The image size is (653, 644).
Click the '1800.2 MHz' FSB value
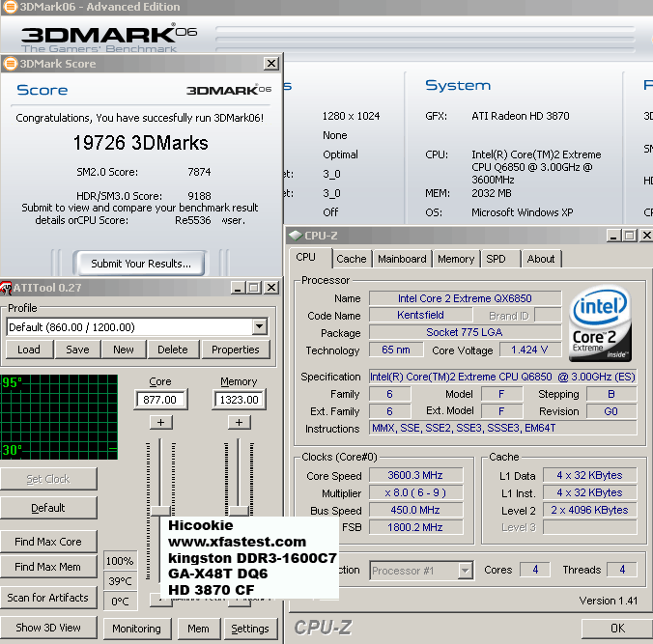pos(415,527)
